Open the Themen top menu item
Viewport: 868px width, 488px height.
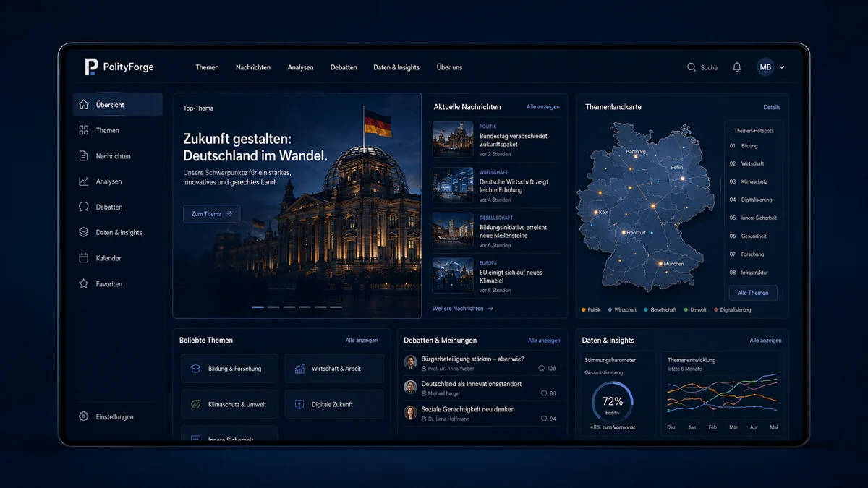click(207, 67)
